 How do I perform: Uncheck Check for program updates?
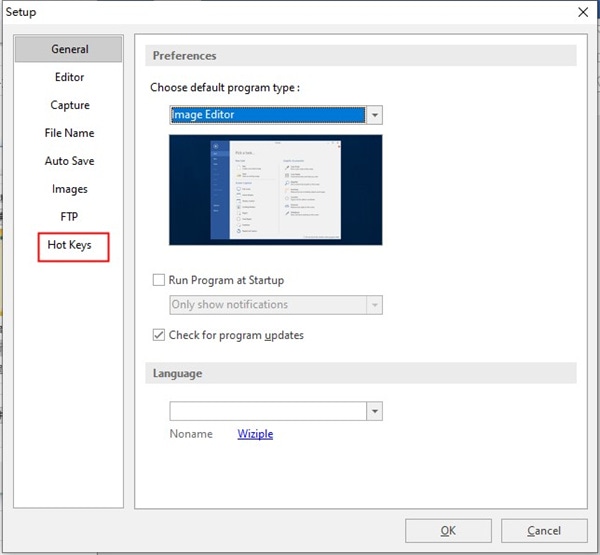pos(159,335)
